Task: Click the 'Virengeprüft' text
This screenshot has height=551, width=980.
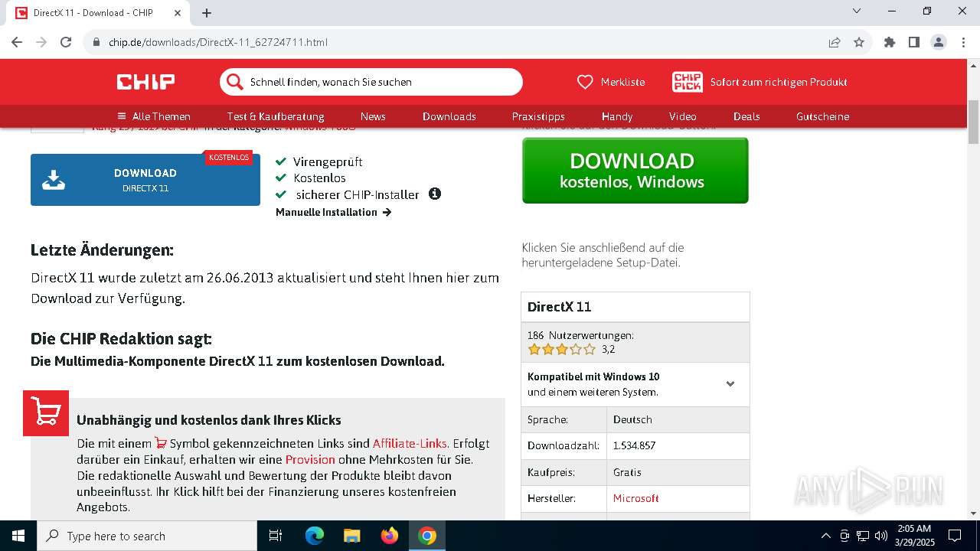Action: coord(328,161)
